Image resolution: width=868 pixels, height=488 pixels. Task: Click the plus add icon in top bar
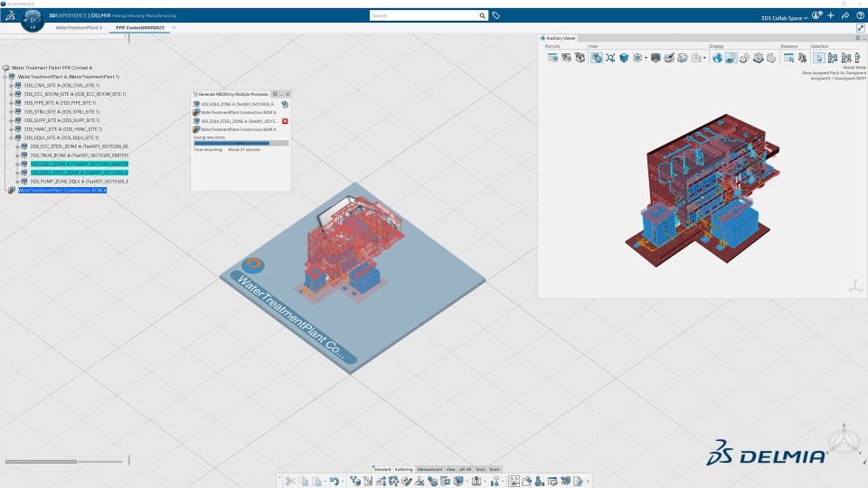click(830, 15)
